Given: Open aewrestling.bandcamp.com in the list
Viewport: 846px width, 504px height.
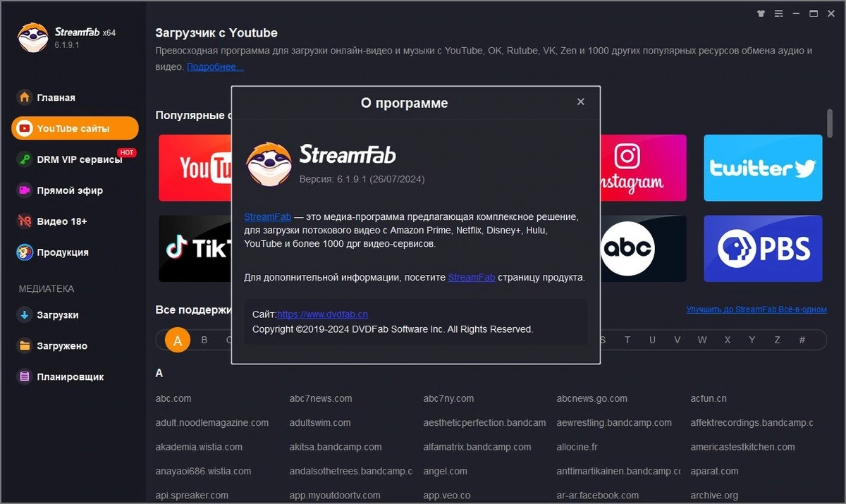Looking at the screenshot, I should tap(614, 423).
